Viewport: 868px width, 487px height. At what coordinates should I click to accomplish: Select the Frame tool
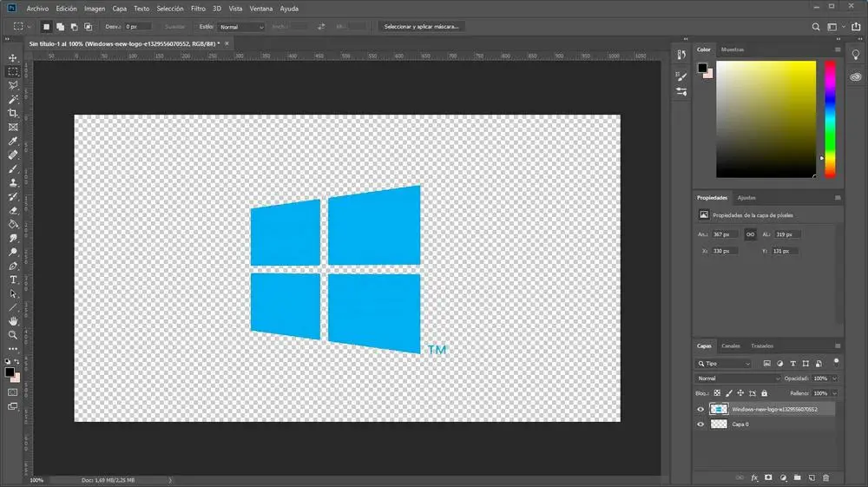pyautogui.click(x=13, y=127)
